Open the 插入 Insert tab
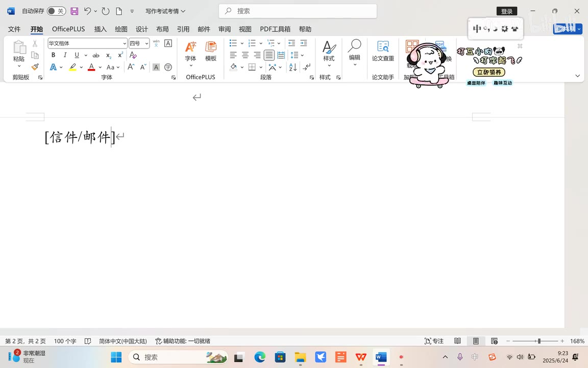Image resolution: width=588 pixels, height=368 pixels. pos(101,29)
